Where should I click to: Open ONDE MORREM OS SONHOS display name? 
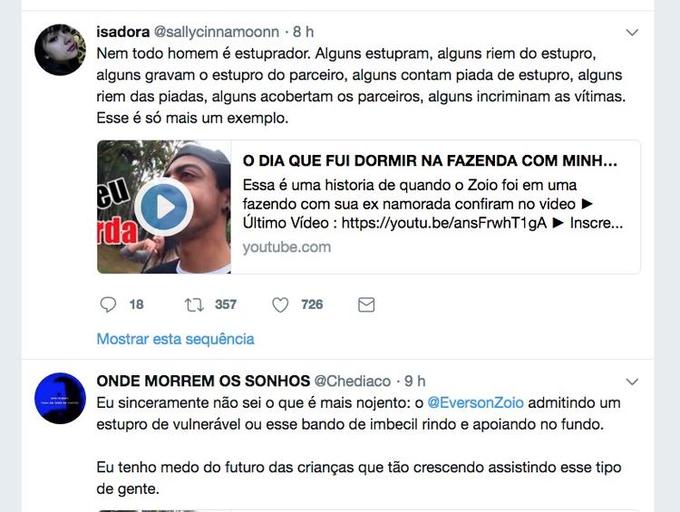pyautogui.click(x=203, y=381)
